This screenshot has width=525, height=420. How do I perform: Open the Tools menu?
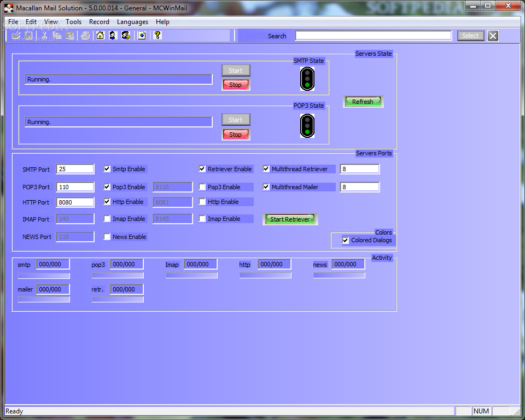point(73,22)
